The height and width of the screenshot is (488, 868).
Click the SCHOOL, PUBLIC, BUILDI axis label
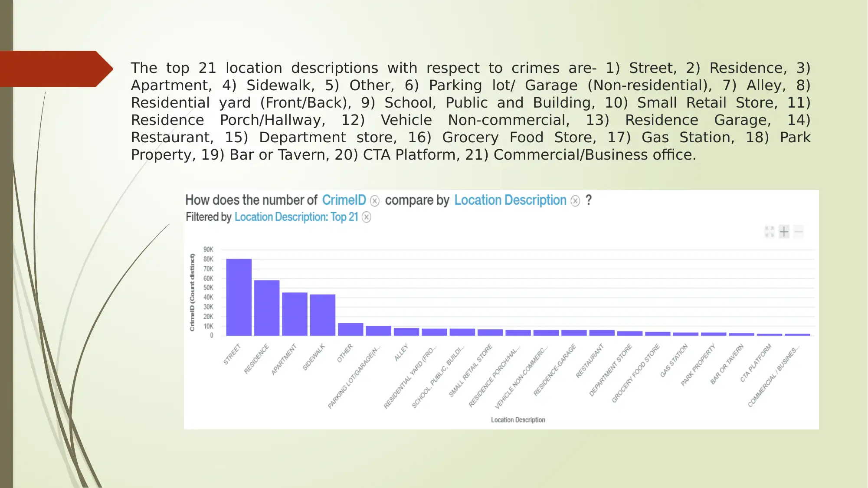tap(438, 377)
